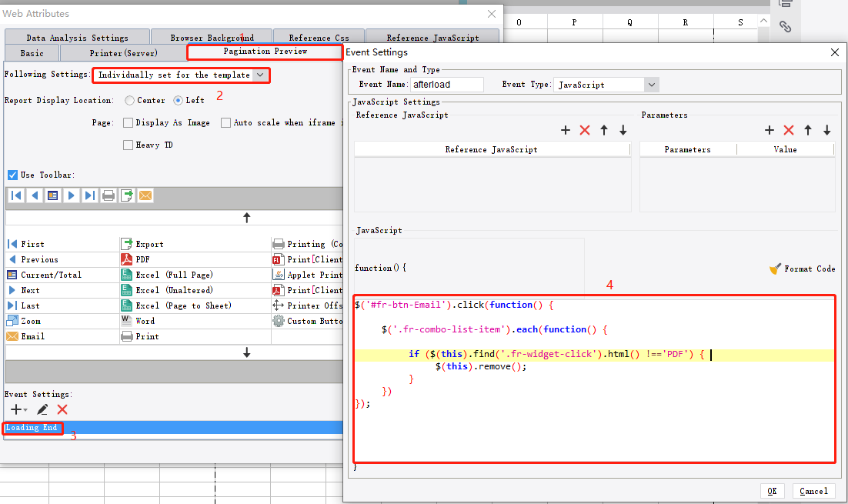Open the Browser Background tab
848x504 pixels.
[212, 36]
